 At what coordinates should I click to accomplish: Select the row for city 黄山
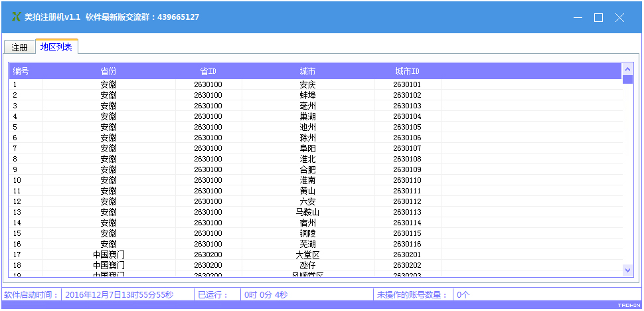click(x=307, y=191)
